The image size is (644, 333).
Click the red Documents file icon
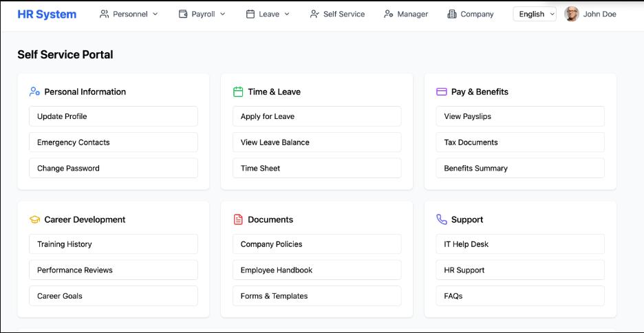coord(238,219)
